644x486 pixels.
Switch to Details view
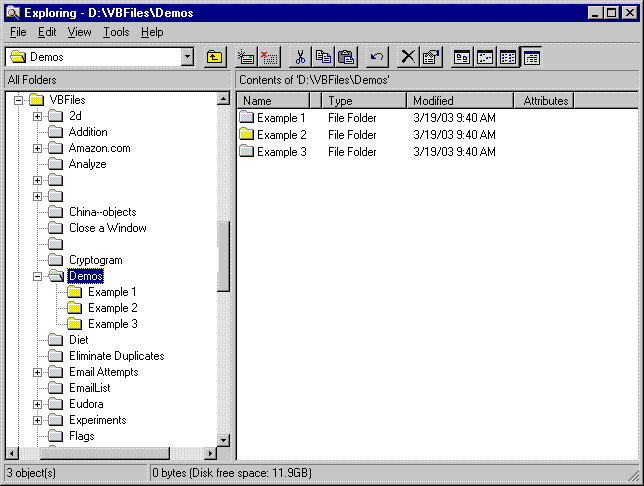tap(531, 57)
